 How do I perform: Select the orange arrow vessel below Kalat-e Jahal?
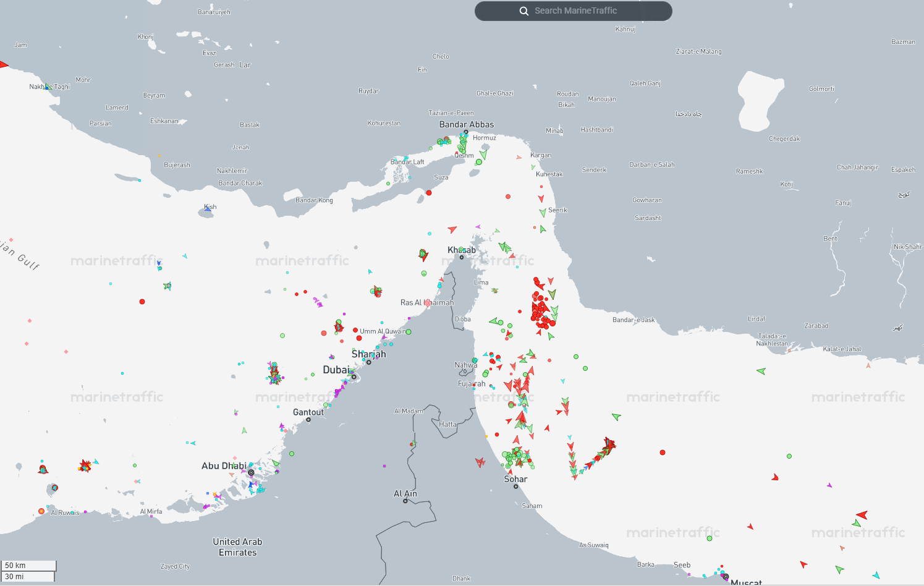868,365
